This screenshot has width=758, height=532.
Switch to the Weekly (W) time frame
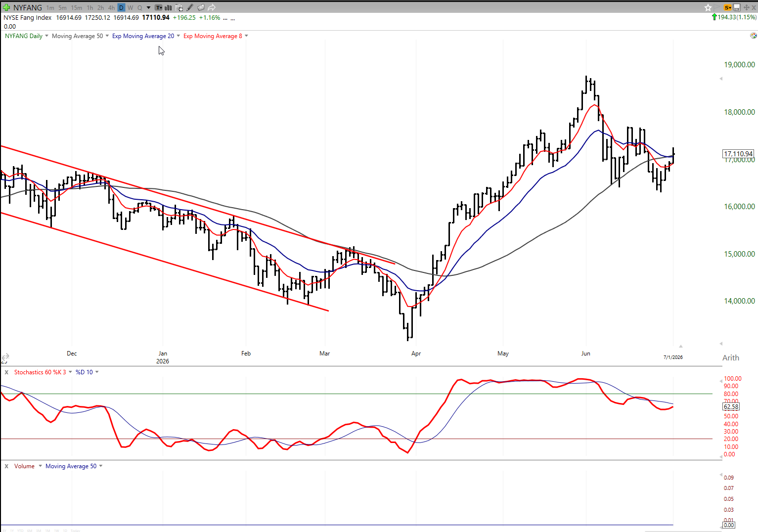pos(131,8)
